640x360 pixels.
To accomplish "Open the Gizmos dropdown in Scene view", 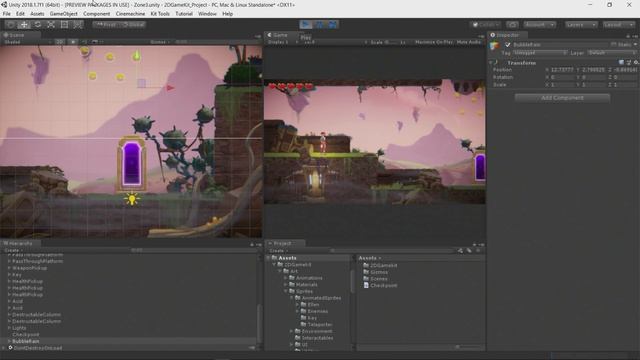I will [160, 42].
